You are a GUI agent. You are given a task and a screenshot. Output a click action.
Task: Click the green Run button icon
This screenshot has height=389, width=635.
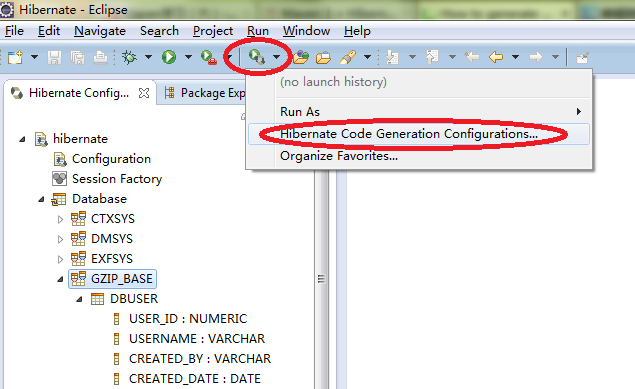point(169,57)
